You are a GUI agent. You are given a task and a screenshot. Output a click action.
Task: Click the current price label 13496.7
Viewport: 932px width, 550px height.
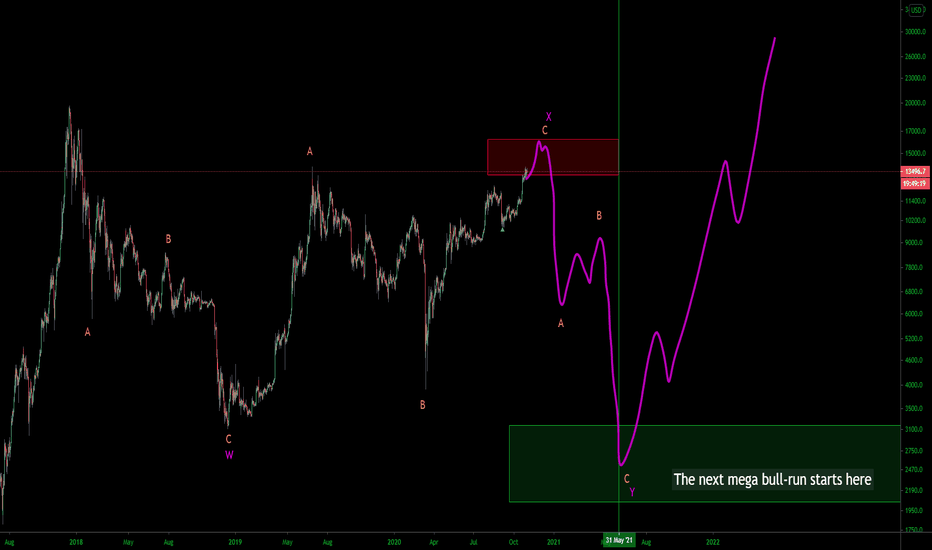[915, 171]
